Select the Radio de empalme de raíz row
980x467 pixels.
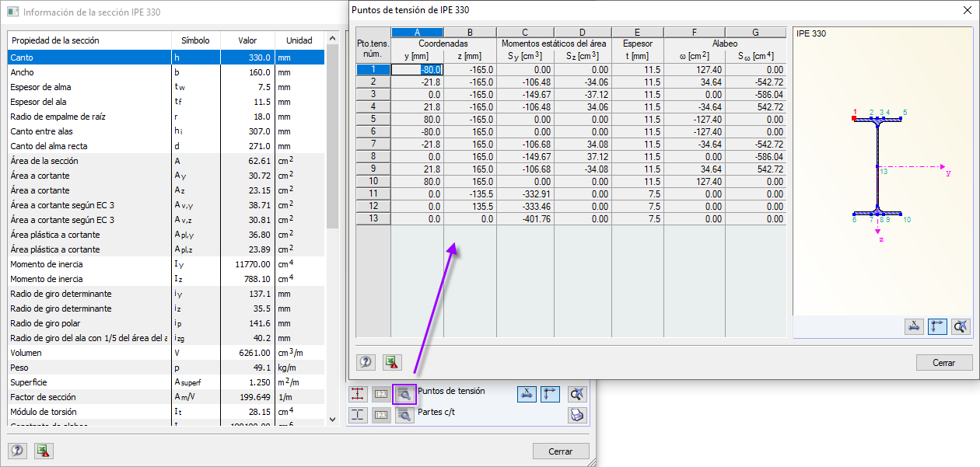coord(166,117)
